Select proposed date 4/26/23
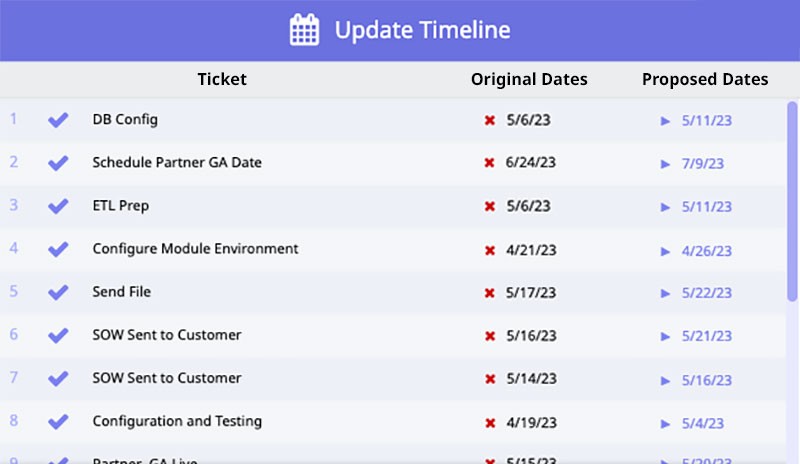800x464 pixels. [x=707, y=251]
